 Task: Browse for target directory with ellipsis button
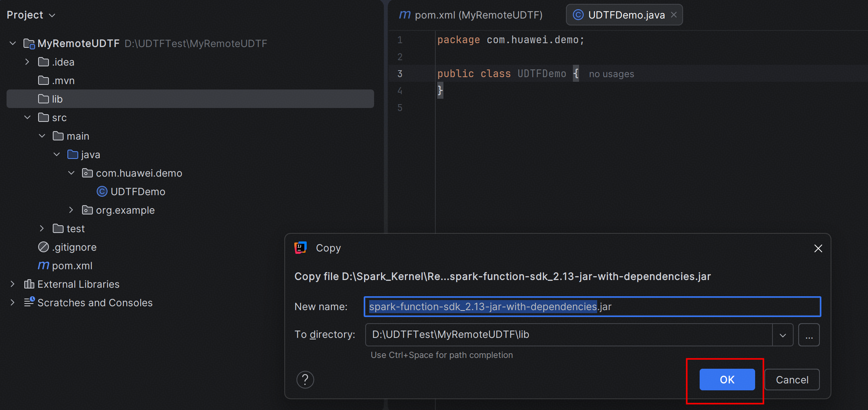[x=809, y=335]
